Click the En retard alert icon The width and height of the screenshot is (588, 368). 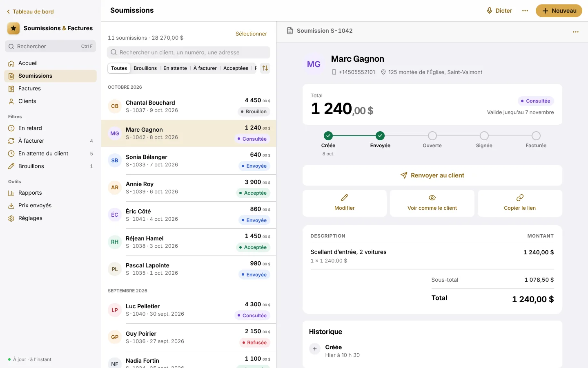(11, 128)
